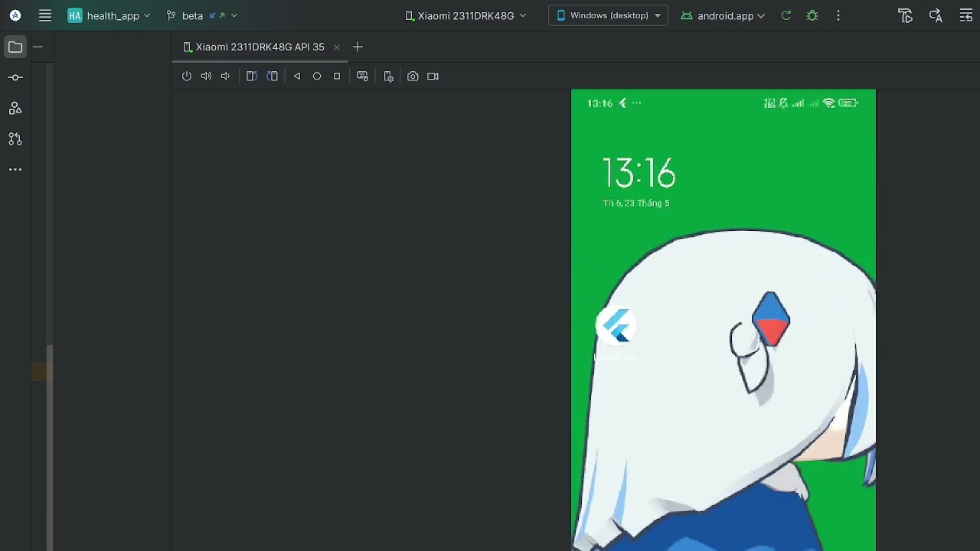
Task: Open More tool windows ellipsis
Action: coord(15,169)
